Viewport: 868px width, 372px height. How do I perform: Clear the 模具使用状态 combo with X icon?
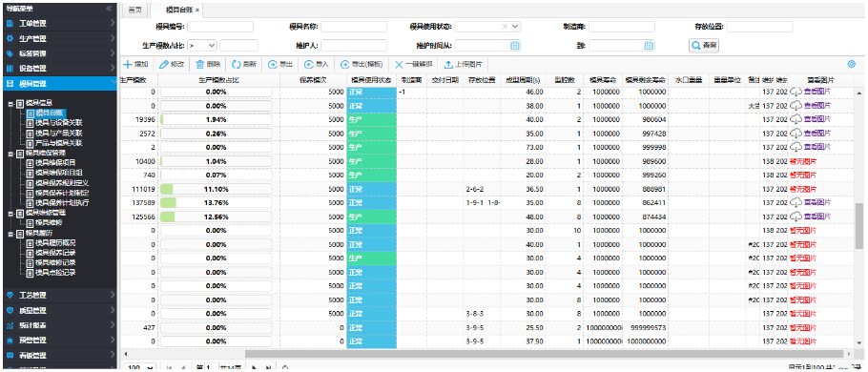pyautogui.click(x=505, y=27)
